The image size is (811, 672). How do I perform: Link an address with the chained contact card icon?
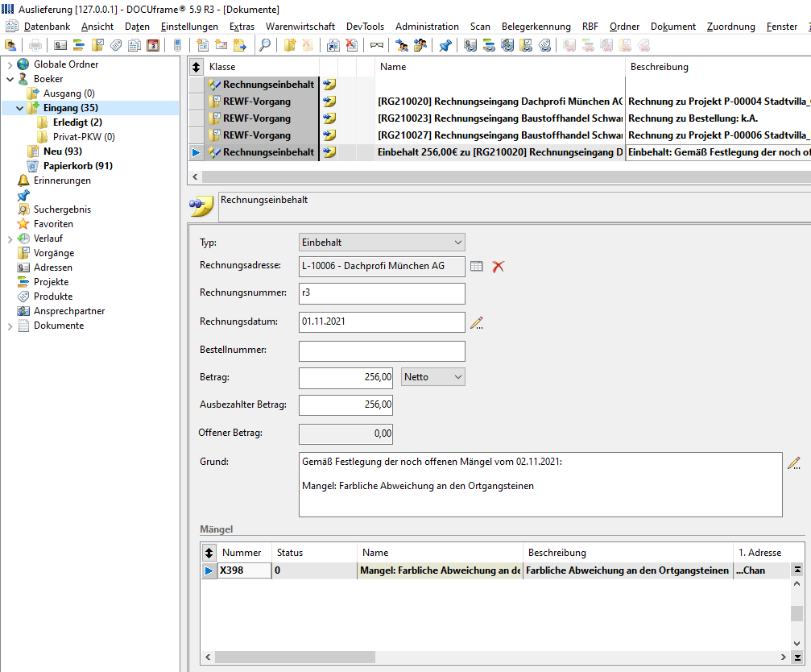point(470,45)
